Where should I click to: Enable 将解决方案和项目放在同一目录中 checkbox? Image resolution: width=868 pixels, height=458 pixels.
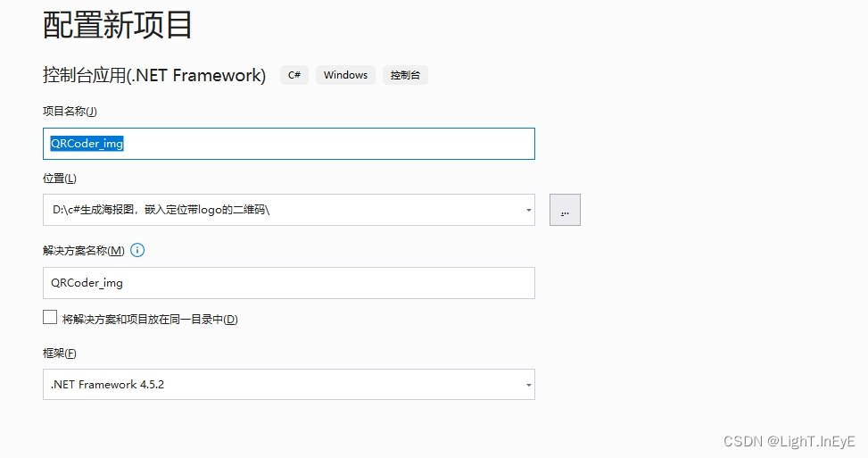tap(50, 317)
